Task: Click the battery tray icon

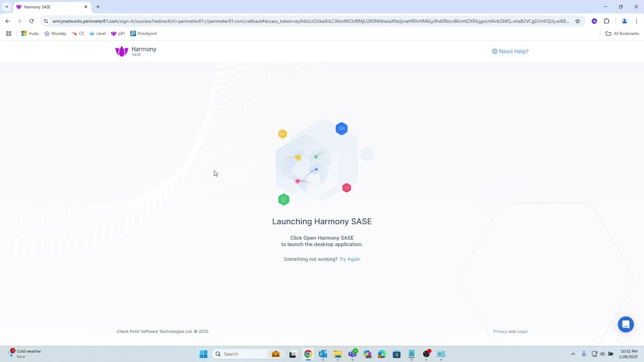Action: [x=611, y=354]
